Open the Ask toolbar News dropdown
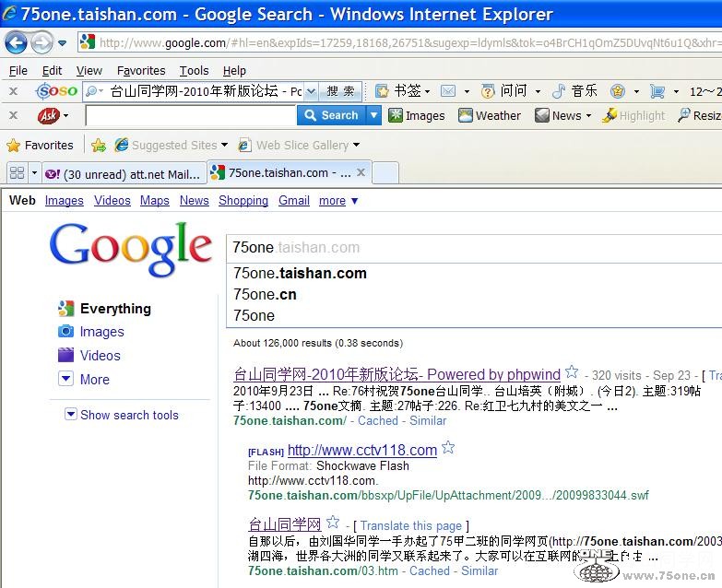The height and width of the screenshot is (588, 722). [562, 115]
